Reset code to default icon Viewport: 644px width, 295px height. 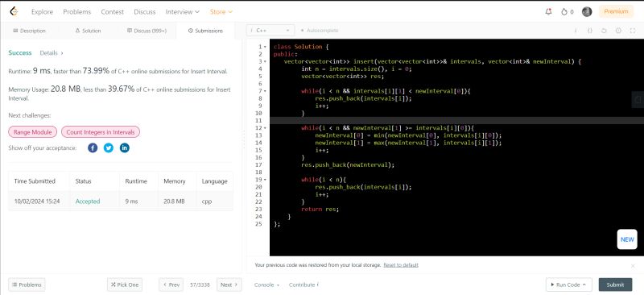click(x=604, y=31)
